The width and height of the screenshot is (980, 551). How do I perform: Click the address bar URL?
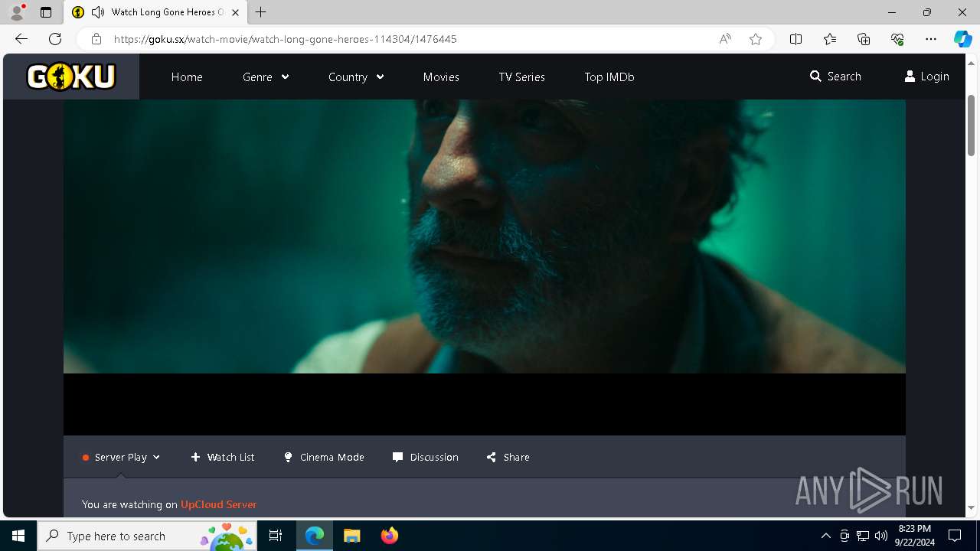pyautogui.click(x=286, y=39)
